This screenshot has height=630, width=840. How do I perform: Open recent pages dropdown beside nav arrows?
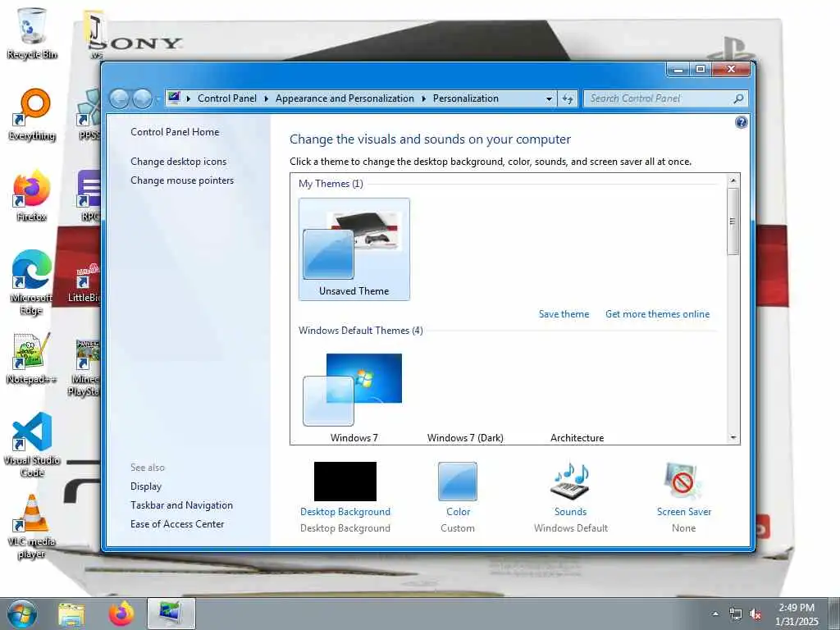point(157,99)
